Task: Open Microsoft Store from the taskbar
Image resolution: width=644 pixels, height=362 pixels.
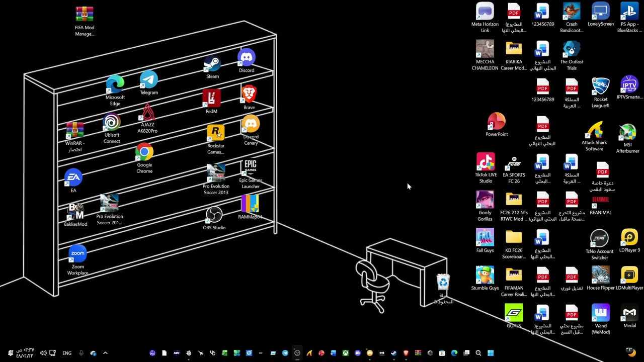Action: (442, 353)
